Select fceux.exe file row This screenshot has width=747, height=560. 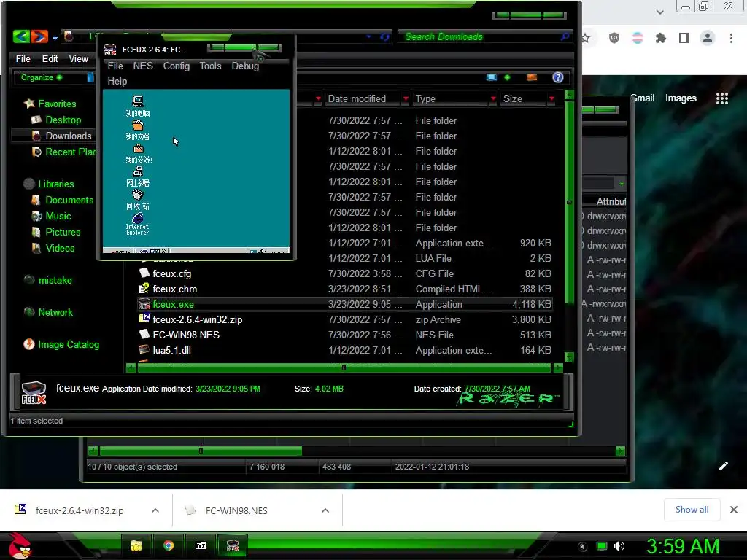tap(345, 304)
